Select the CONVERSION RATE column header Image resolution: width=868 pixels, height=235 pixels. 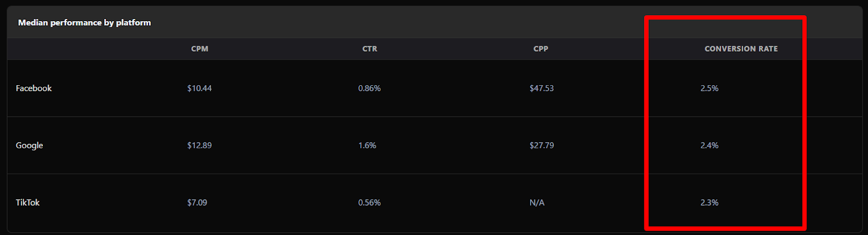pos(741,49)
